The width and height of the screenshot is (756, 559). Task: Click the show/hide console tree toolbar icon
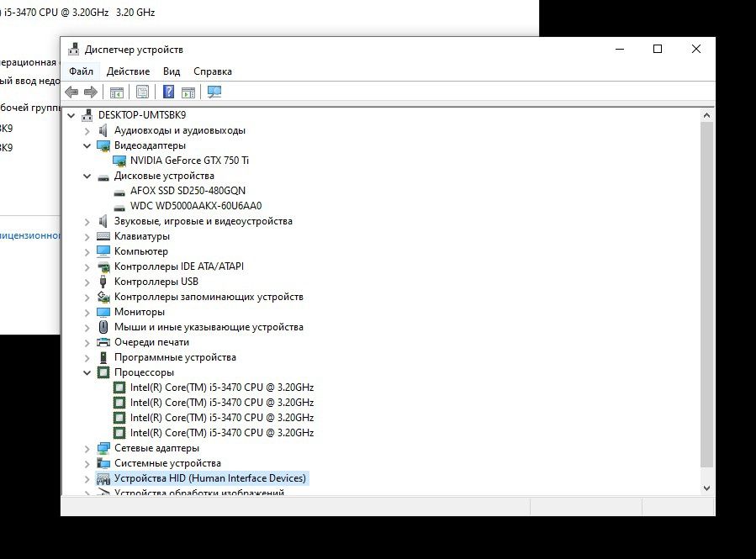(x=117, y=92)
